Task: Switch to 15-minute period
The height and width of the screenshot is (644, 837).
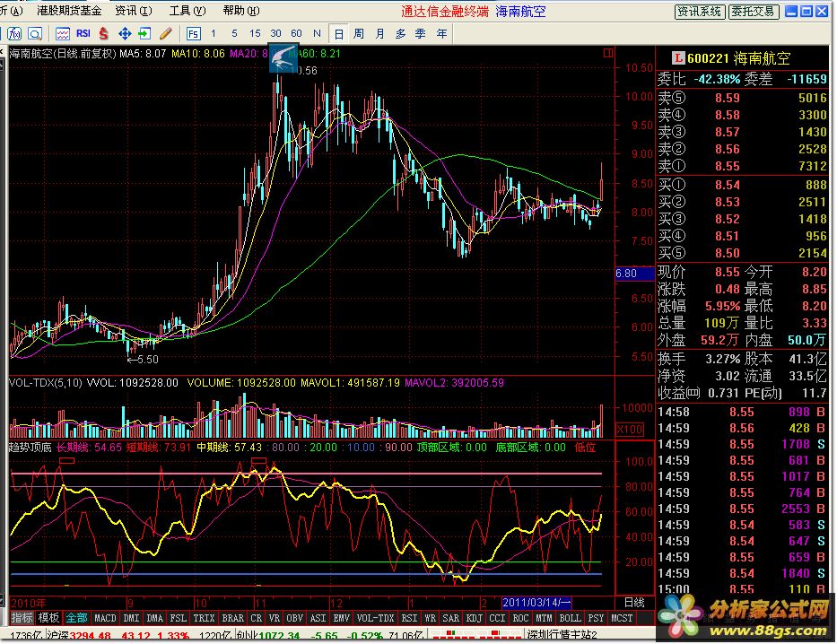Action: (255, 33)
